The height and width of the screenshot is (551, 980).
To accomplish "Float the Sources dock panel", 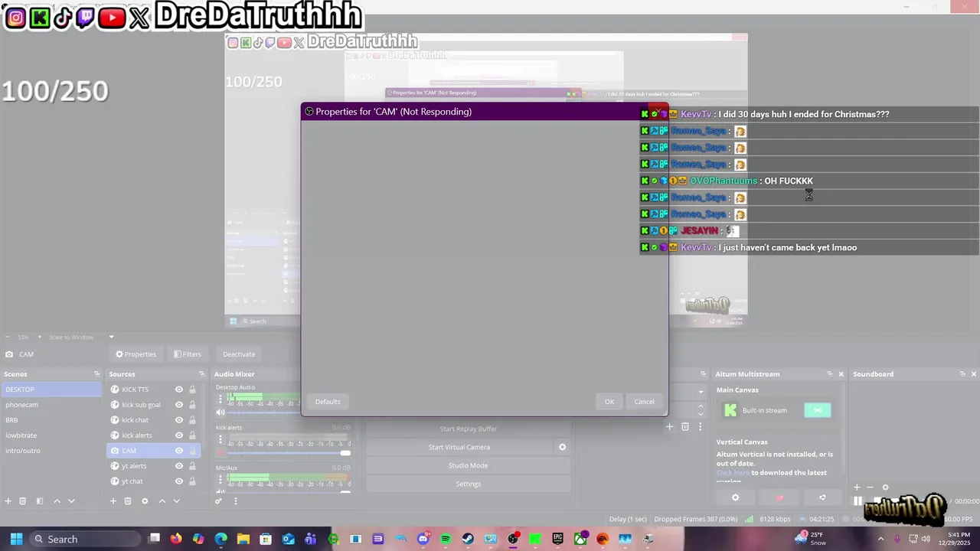I will [202, 374].
